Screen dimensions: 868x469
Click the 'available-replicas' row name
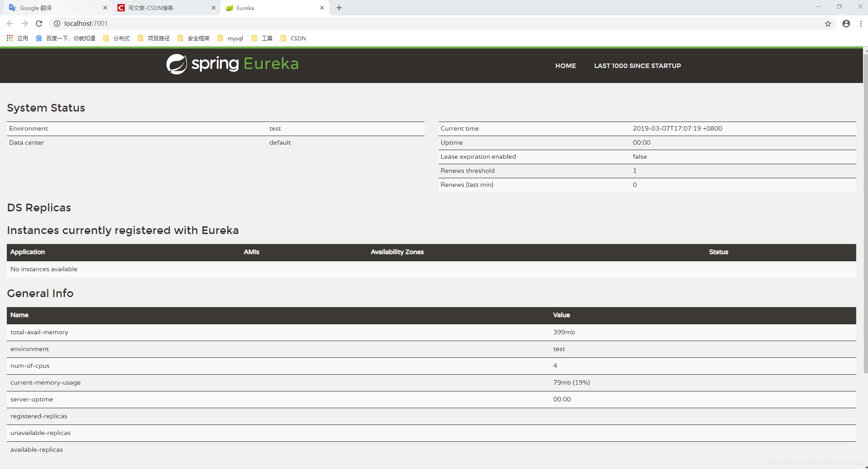37,449
